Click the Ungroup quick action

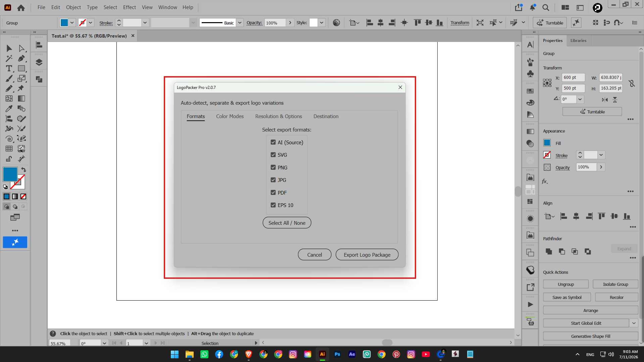[x=566, y=284]
